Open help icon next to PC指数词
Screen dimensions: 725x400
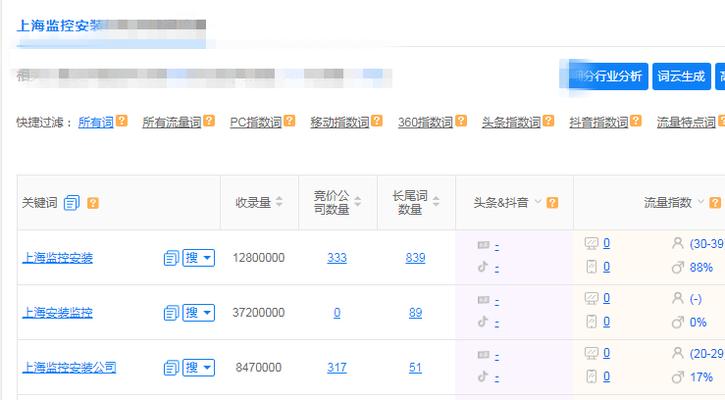point(289,121)
